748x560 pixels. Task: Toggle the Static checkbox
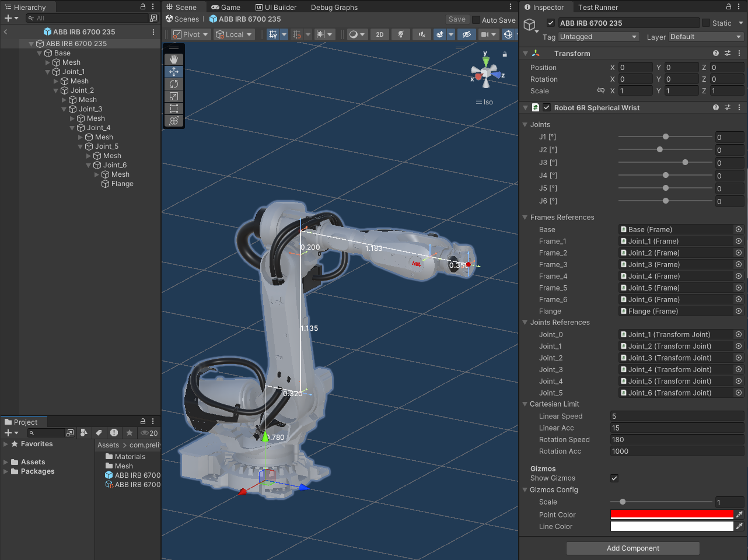(706, 23)
